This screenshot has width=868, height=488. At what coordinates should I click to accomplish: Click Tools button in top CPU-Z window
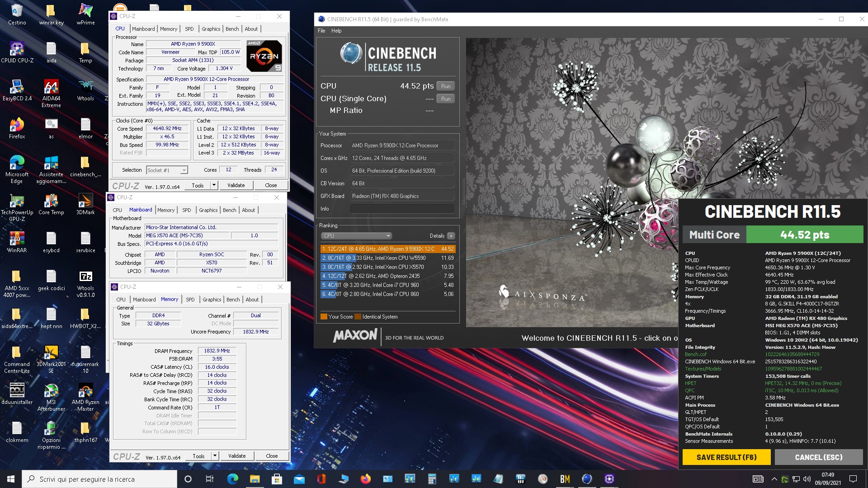coord(198,185)
